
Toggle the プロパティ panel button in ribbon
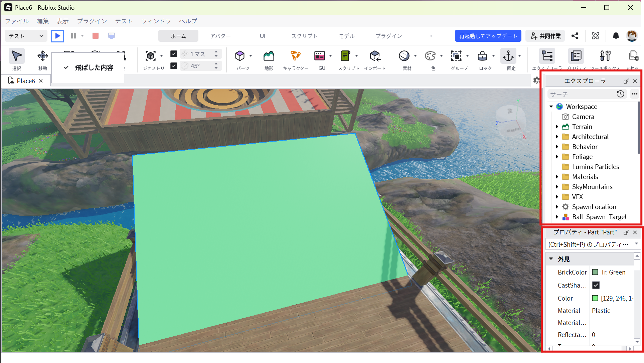click(x=576, y=56)
